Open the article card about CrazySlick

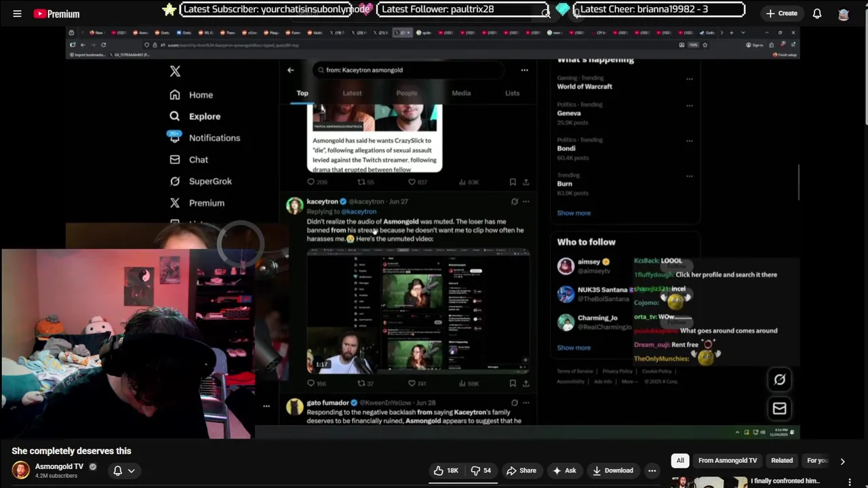[374, 138]
